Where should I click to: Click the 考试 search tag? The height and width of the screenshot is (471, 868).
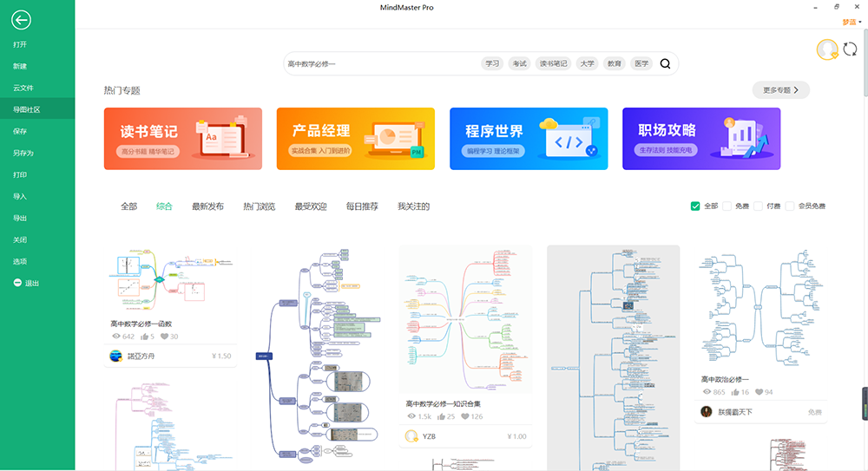tap(519, 63)
